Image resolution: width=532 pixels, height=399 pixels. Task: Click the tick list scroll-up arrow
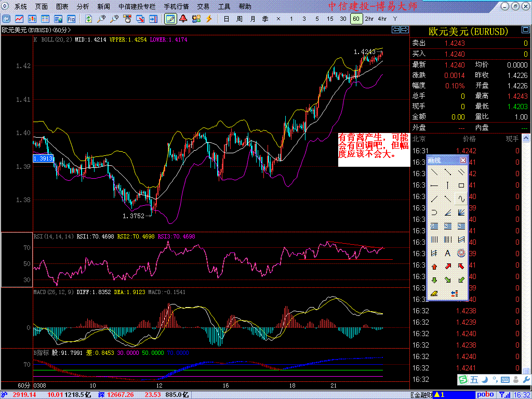click(526, 138)
